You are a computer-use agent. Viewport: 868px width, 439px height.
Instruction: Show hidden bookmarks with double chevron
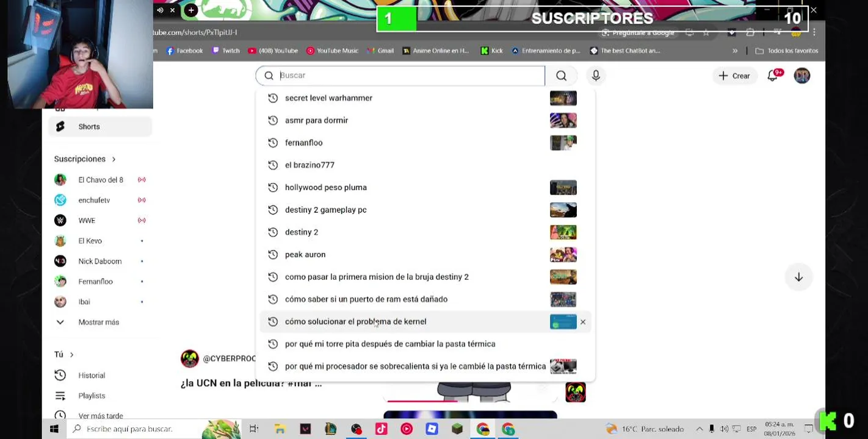tap(735, 51)
